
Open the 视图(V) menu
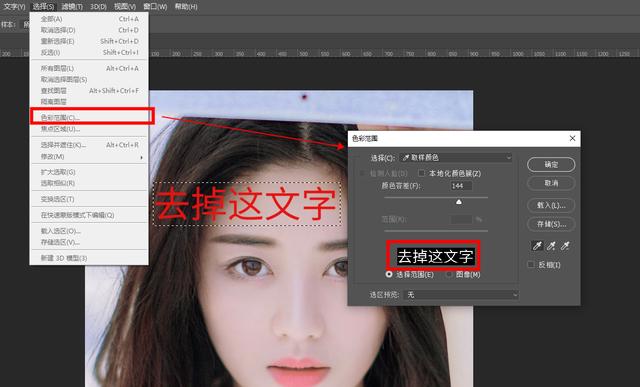[124, 7]
